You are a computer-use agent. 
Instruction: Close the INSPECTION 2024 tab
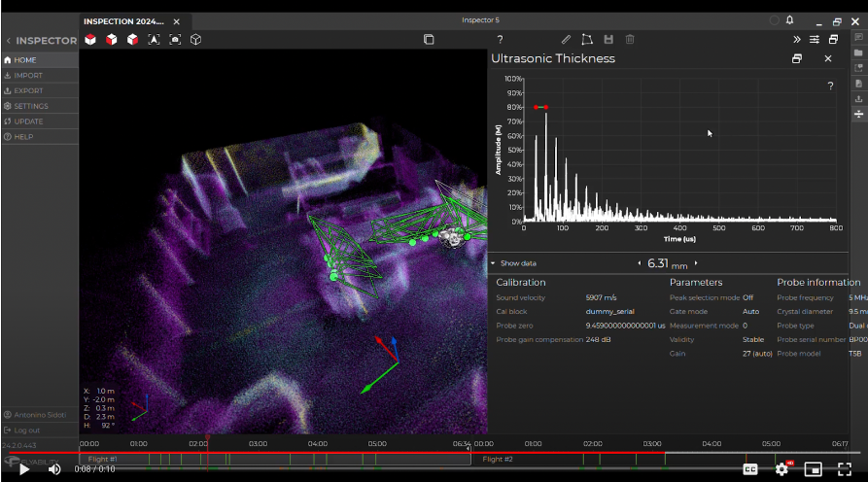[x=177, y=21]
